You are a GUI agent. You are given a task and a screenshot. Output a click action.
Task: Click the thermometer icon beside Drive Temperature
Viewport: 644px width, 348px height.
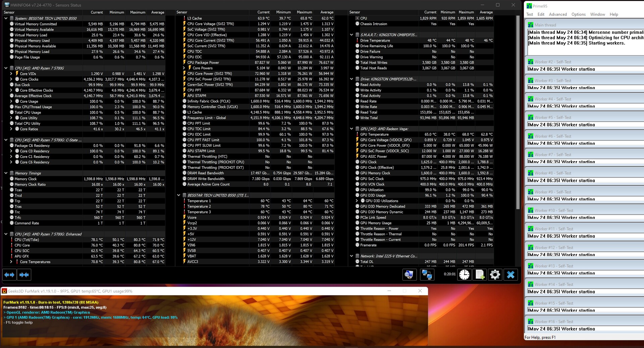[357, 41]
